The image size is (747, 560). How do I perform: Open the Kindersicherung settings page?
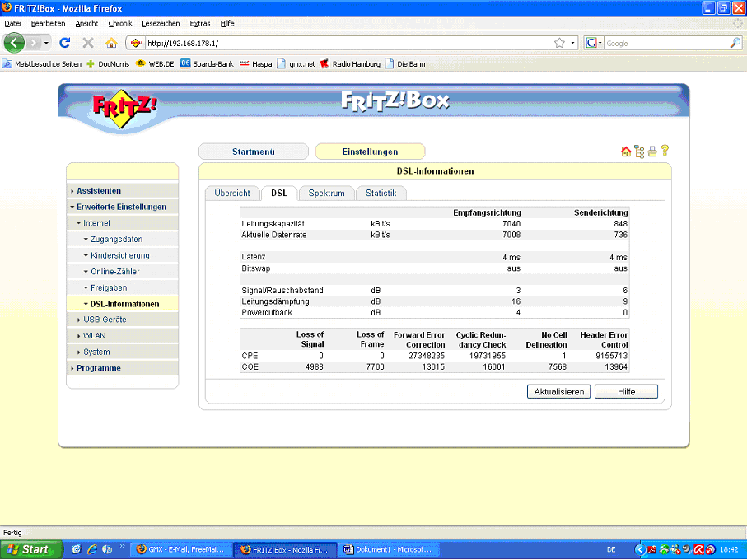(x=119, y=255)
